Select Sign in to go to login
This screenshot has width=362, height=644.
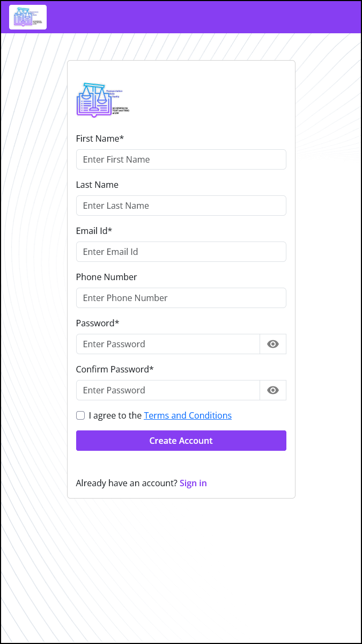pos(193,483)
